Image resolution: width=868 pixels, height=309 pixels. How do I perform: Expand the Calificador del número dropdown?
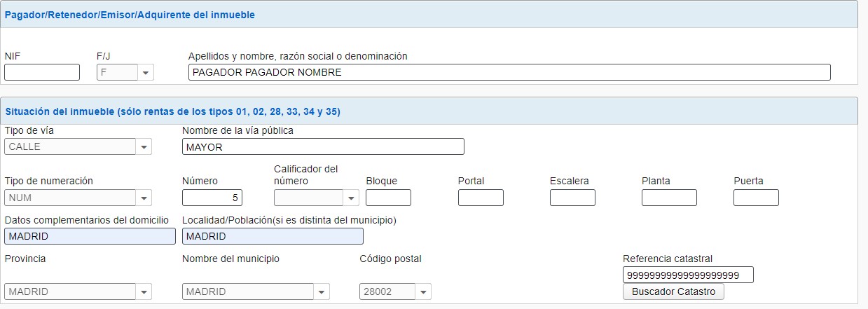tap(317, 198)
